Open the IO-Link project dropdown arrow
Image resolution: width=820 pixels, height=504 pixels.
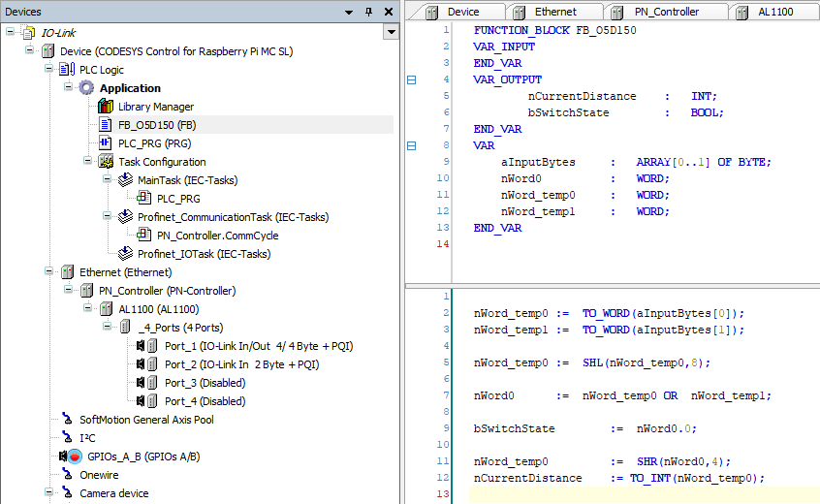click(x=390, y=32)
